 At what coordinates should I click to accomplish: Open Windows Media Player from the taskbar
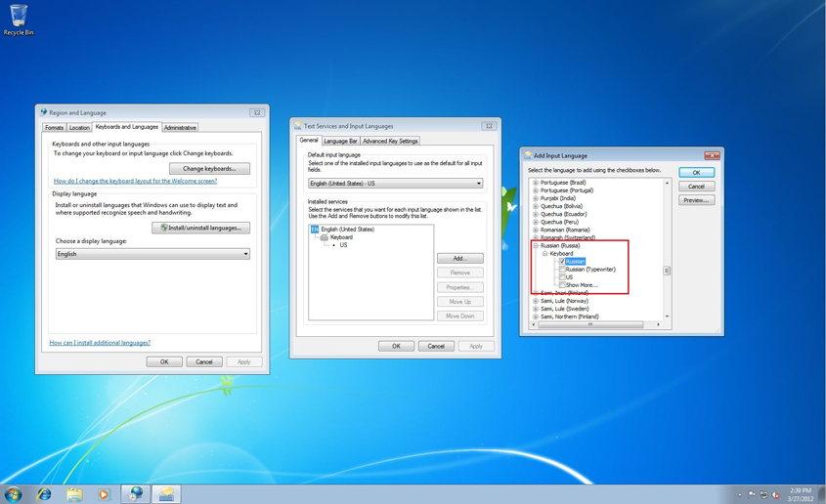pyautogui.click(x=104, y=494)
